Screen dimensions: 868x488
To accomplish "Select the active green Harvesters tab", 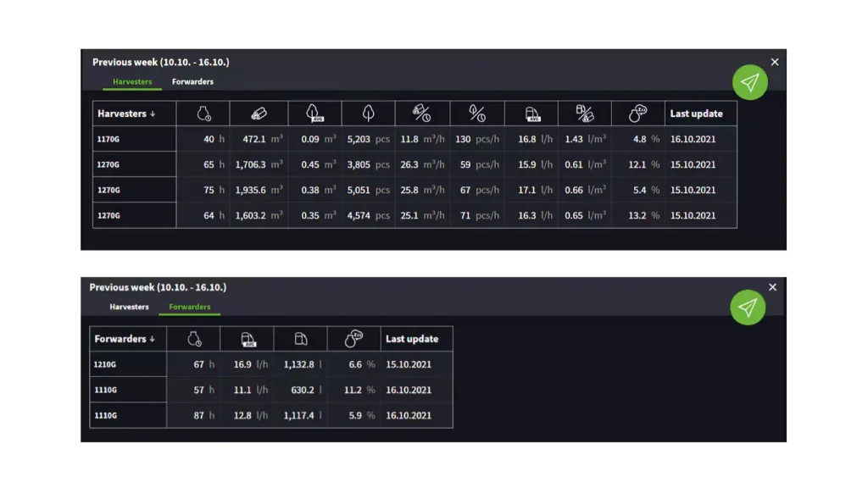I will [132, 81].
